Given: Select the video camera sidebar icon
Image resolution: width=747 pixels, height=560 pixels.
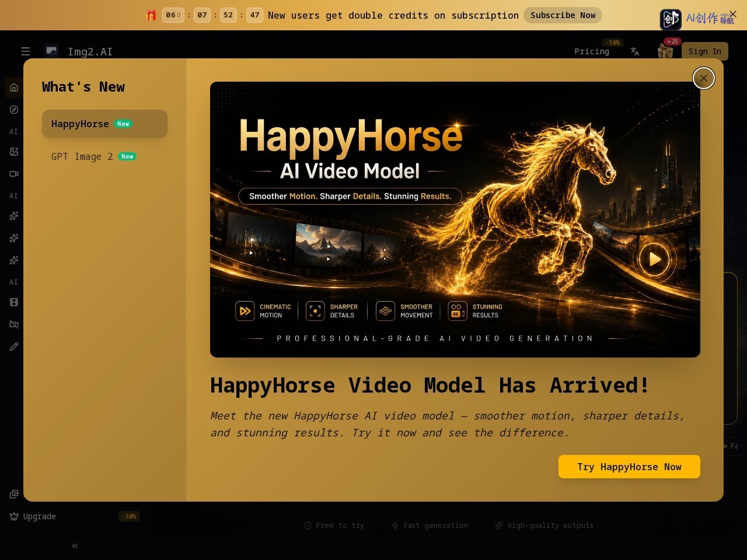Looking at the screenshot, I should pos(14,174).
